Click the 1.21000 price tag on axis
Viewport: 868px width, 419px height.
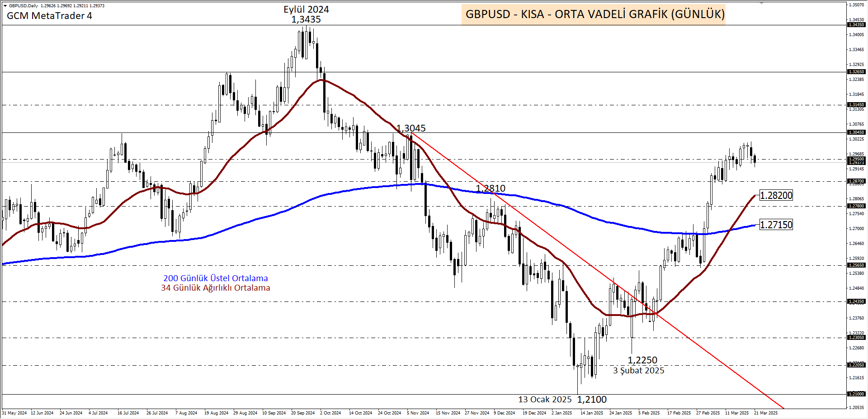pos(856,394)
